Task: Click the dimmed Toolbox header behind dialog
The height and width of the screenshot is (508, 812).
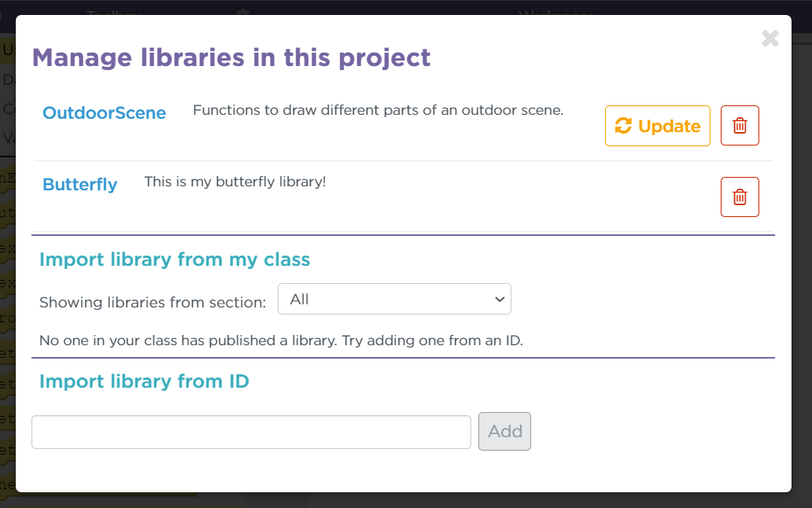Action: 114,11
